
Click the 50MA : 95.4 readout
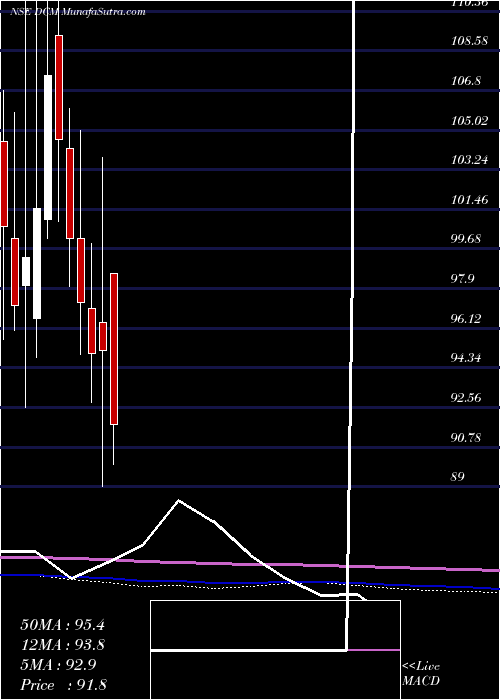click(x=62, y=625)
